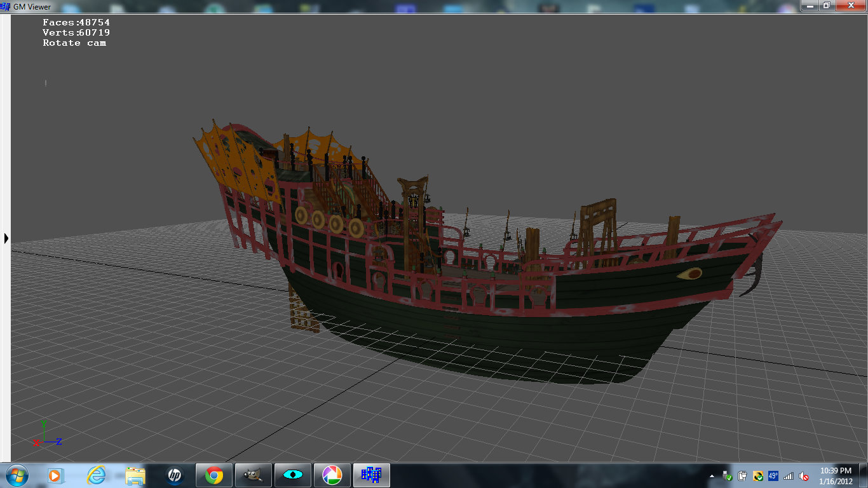The width and height of the screenshot is (868, 488).
Task: Open the clock showing 10:39 PM
Action: 836,475
